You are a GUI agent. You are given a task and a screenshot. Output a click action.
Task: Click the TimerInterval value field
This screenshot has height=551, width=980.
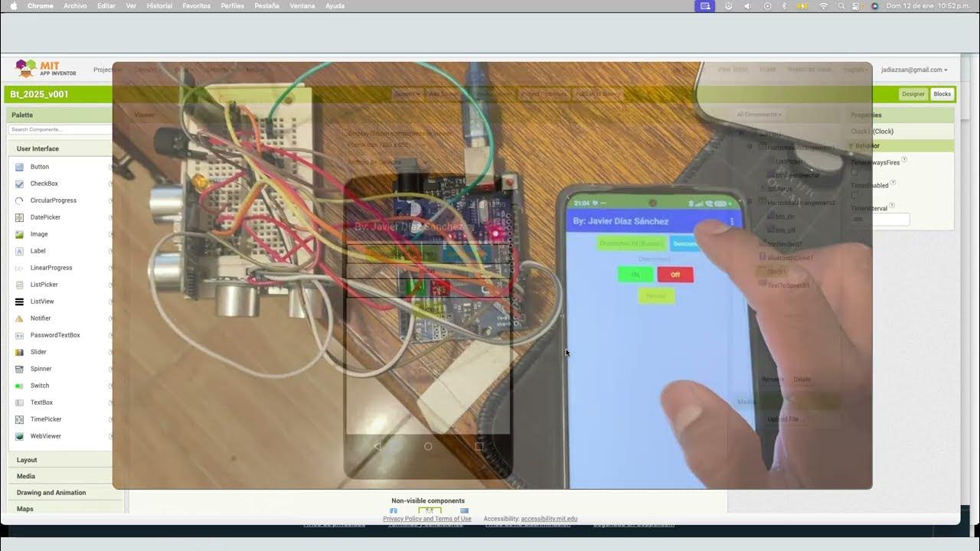pos(880,220)
